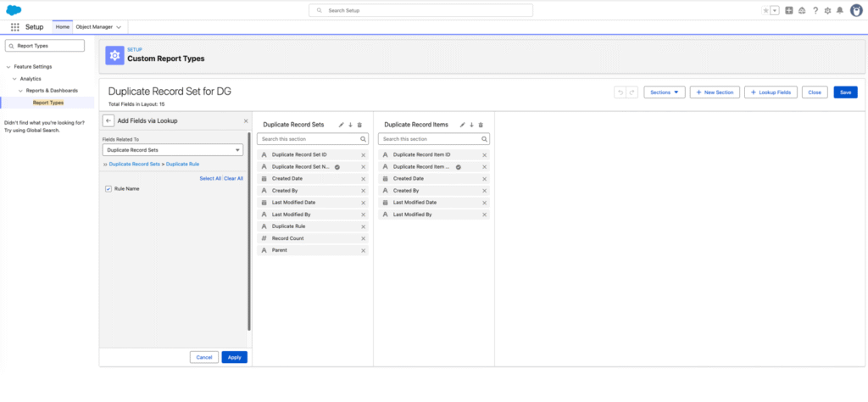Click the back arrow in Add Fields panel

108,120
